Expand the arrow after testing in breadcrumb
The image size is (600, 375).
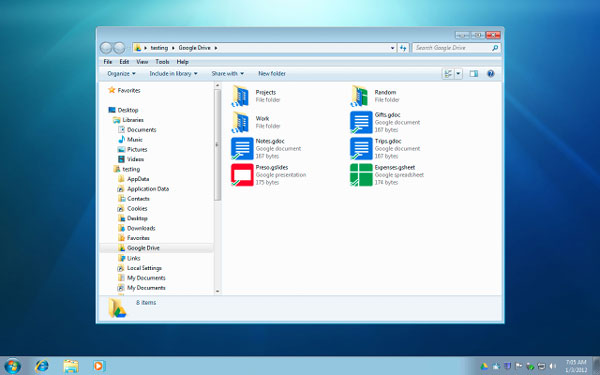[x=173, y=48]
